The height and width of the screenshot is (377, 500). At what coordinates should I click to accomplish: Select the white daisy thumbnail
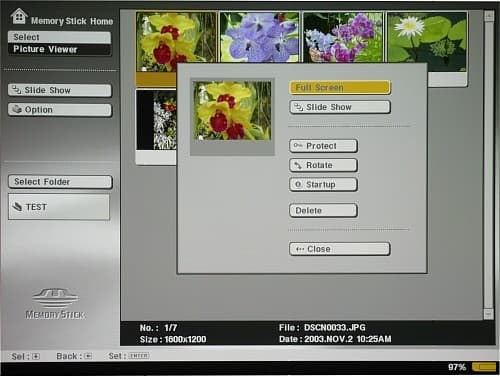pos(427,41)
